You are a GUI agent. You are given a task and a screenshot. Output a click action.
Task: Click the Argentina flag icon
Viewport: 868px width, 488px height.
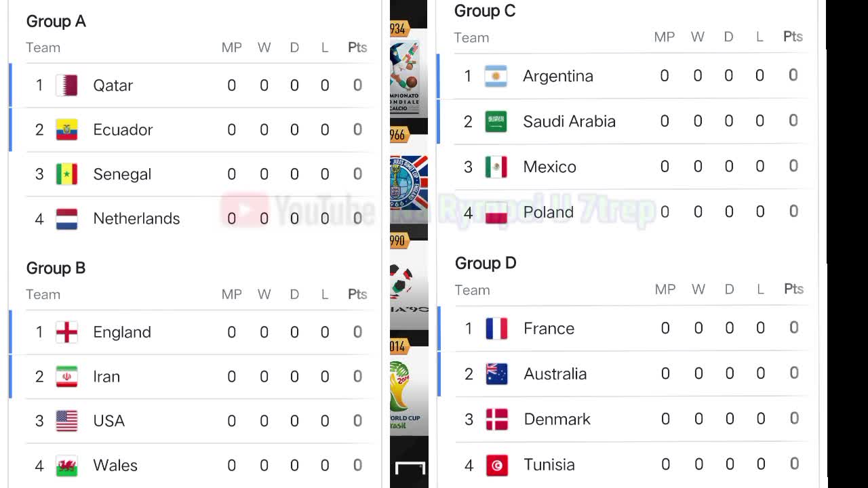[x=496, y=76]
